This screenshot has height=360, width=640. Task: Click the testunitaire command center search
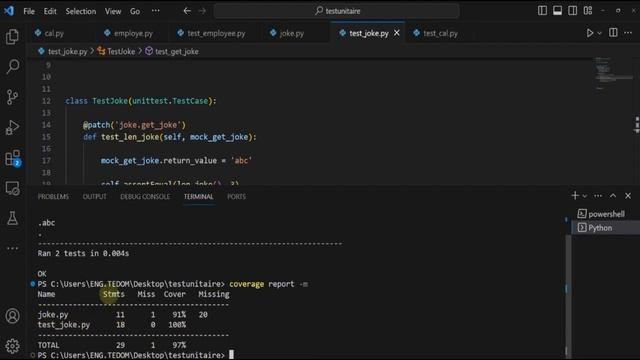pyautogui.click(x=337, y=11)
